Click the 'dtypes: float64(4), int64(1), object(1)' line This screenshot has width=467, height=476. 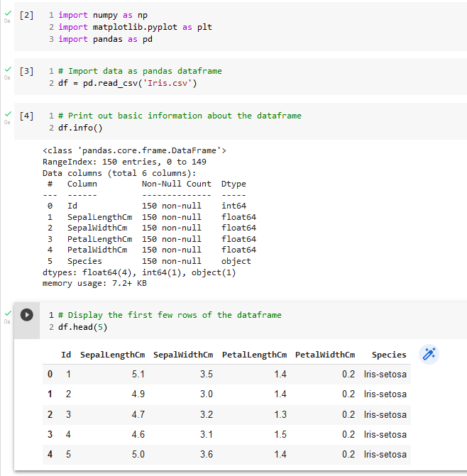pos(139,272)
